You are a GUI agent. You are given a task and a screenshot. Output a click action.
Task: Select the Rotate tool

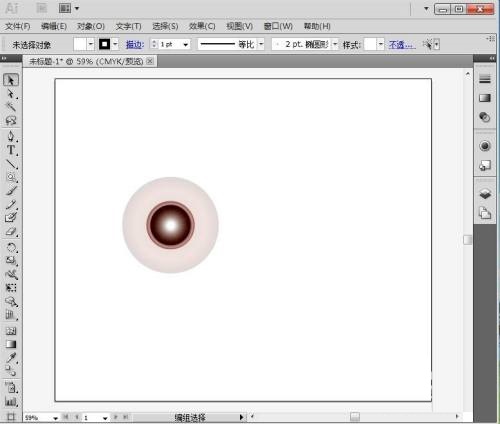coord(11,248)
